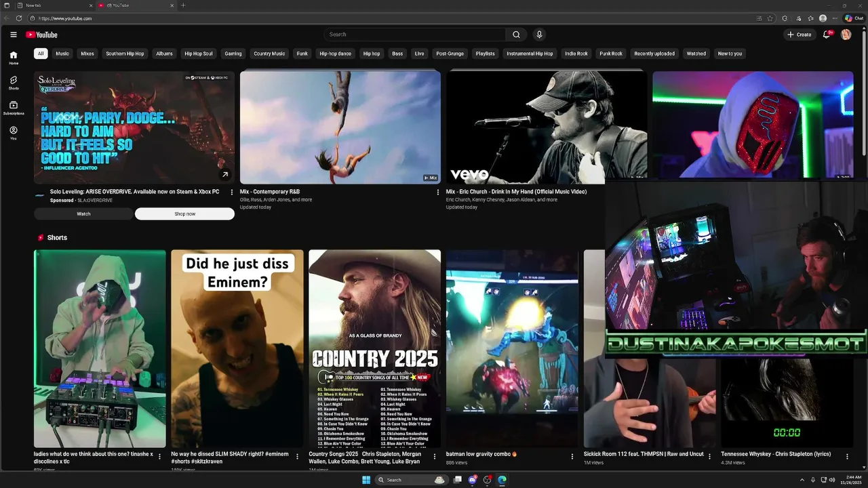Image resolution: width=868 pixels, height=488 pixels.
Task: Close the YouTube browser tab
Action: [172, 5]
